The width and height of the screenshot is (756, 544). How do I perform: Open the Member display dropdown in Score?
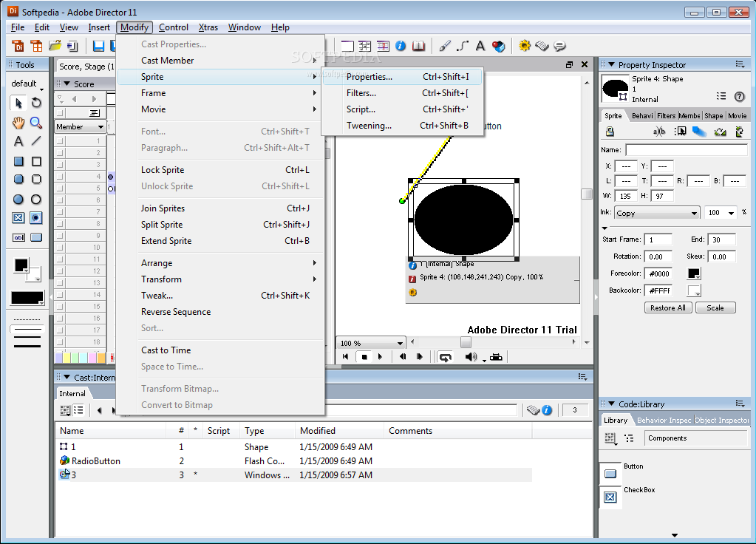[x=80, y=127]
